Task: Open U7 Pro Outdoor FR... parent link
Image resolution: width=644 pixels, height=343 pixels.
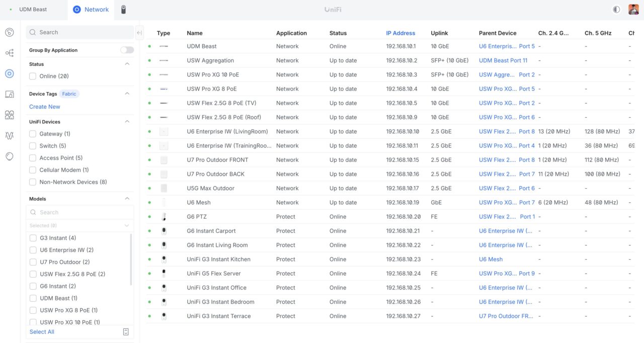Action: [x=506, y=316]
